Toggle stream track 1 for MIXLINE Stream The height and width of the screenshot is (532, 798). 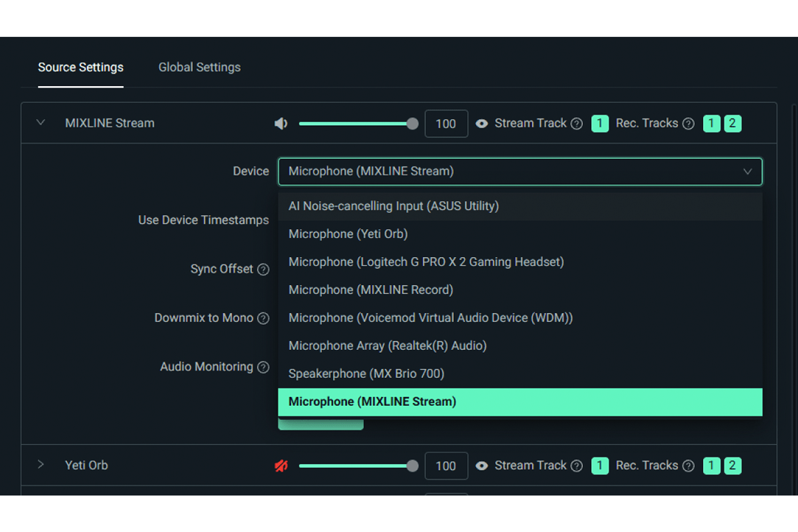pyautogui.click(x=600, y=123)
